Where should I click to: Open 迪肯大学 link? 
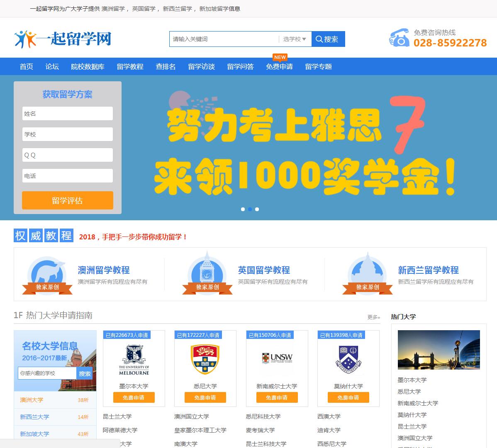coord(329,430)
